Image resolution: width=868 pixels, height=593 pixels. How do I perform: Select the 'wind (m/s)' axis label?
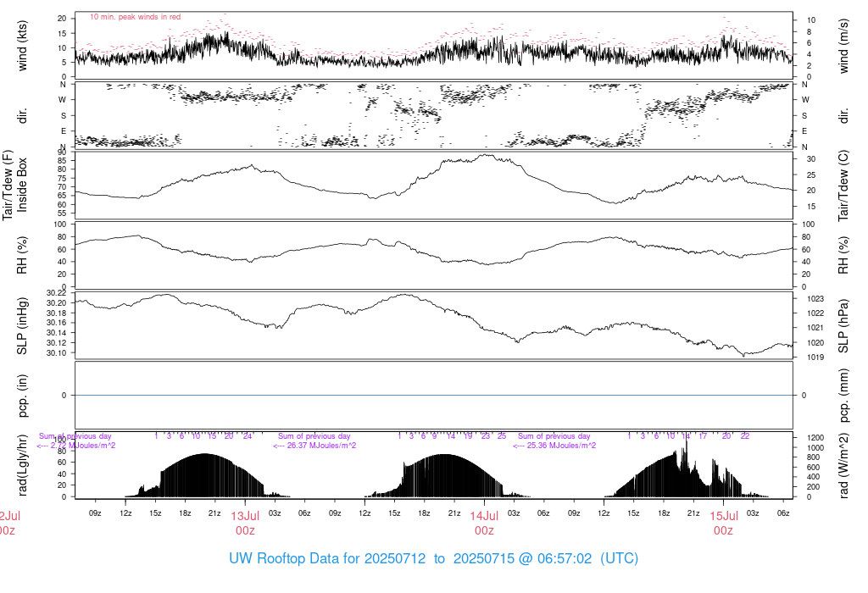pyautogui.click(x=843, y=46)
